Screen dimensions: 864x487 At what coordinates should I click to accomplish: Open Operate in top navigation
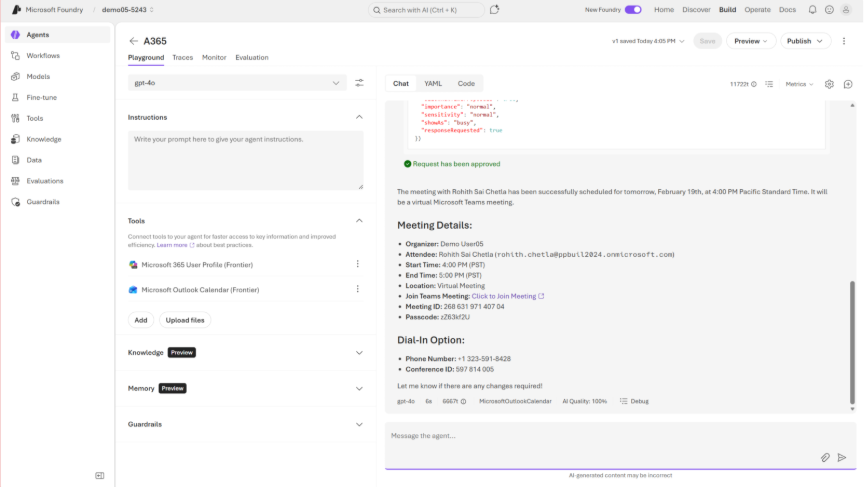click(x=757, y=9)
